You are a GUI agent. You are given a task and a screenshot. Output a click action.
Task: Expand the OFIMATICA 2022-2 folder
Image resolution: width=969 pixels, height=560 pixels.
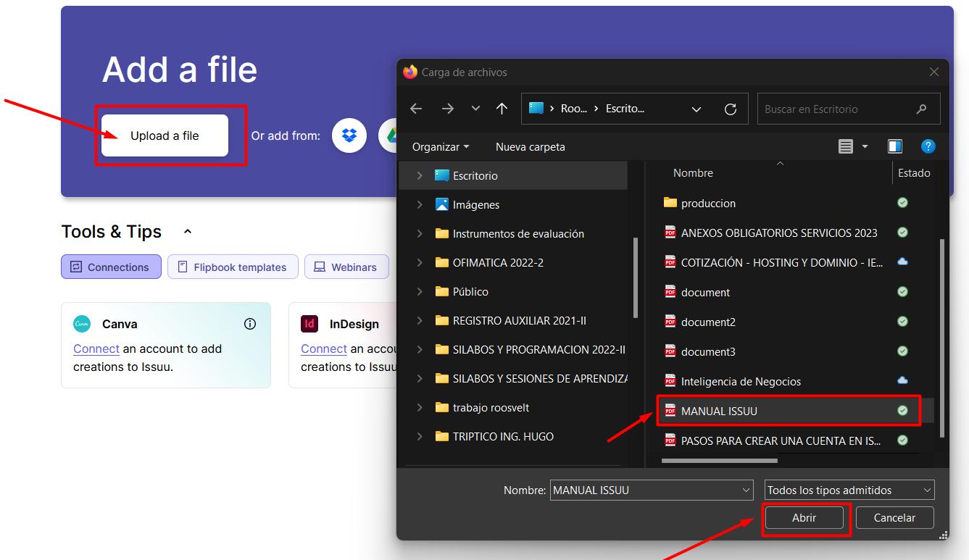(x=420, y=262)
